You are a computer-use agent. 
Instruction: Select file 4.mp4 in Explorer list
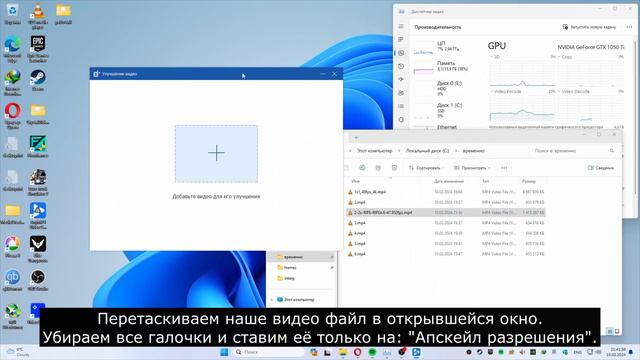[x=446, y=233]
